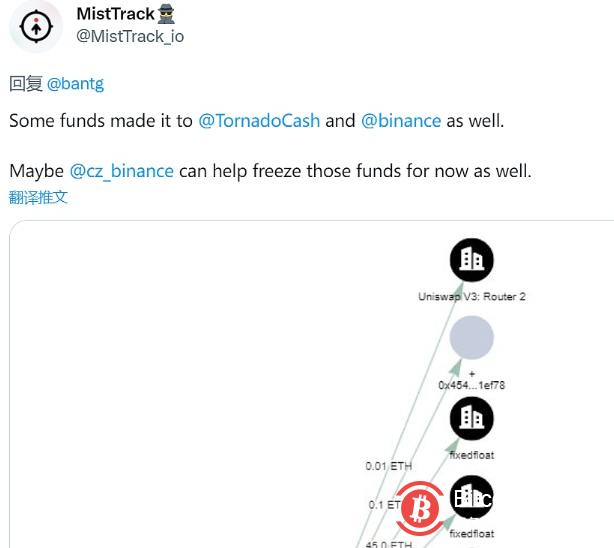The height and width of the screenshot is (548, 614).
Task: Click the MistTrack profile avatar
Action: click(x=36, y=26)
